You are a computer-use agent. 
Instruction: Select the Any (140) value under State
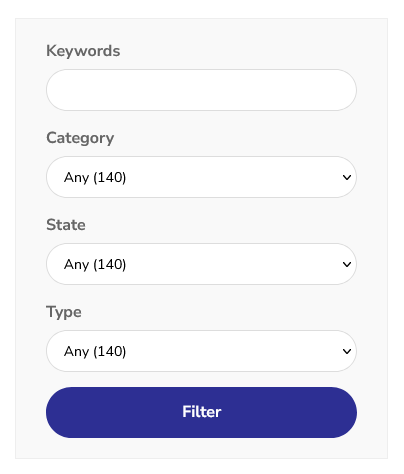pyautogui.click(x=95, y=264)
